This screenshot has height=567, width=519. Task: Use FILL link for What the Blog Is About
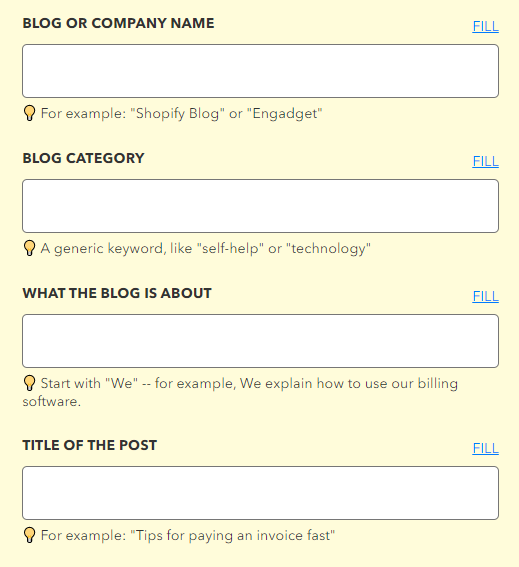point(485,296)
